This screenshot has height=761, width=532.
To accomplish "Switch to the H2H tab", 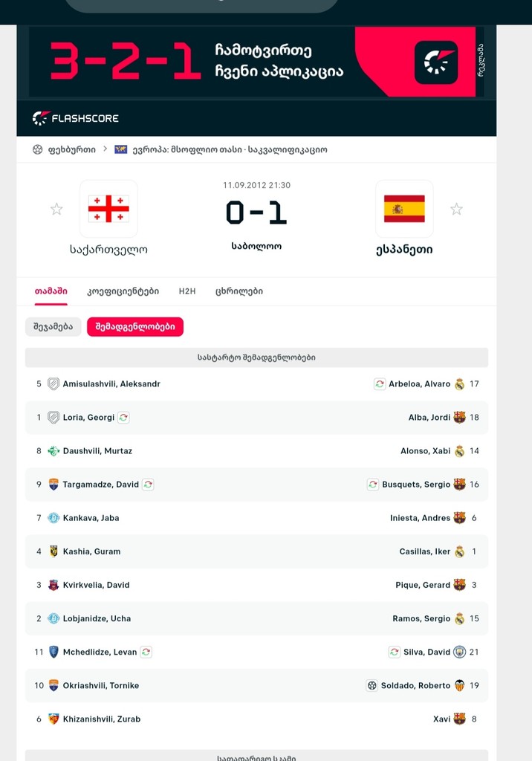I will (187, 291).
